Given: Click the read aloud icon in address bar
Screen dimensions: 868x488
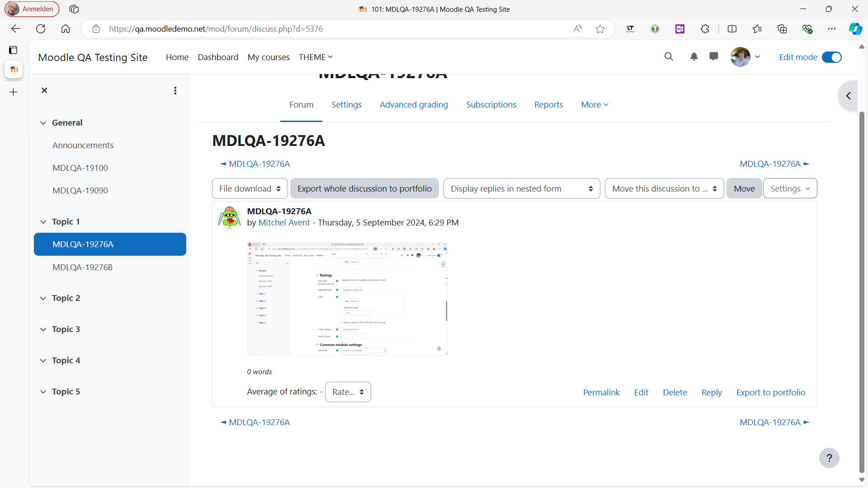Looking at the screenshot, I should tap(578, 29).
